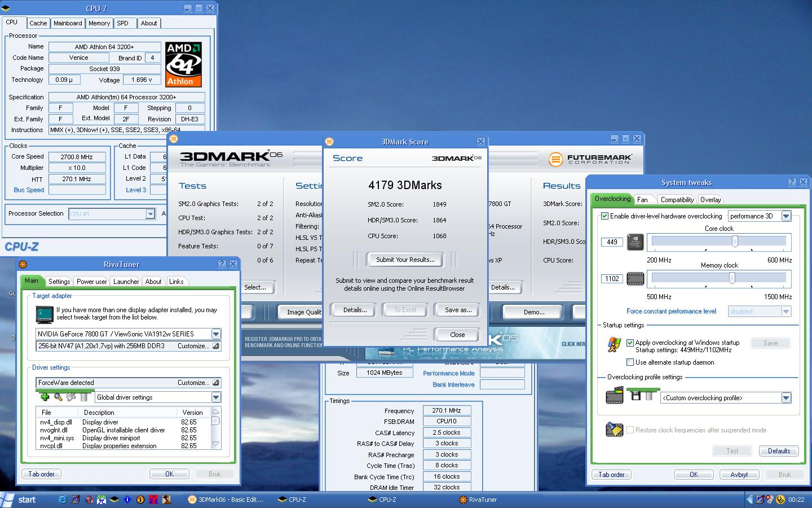Click the Windows startup icon in Startup settings

[614, 345]
